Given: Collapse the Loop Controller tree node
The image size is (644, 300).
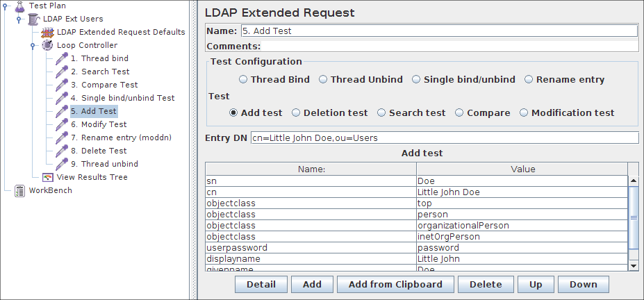Looking at the screenshot, I should 33,45.
